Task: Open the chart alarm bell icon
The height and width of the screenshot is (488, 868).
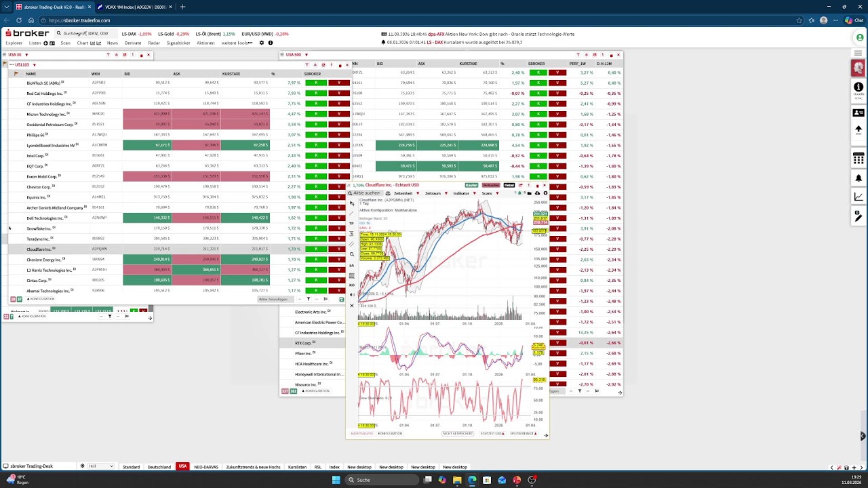Action: 520,193
